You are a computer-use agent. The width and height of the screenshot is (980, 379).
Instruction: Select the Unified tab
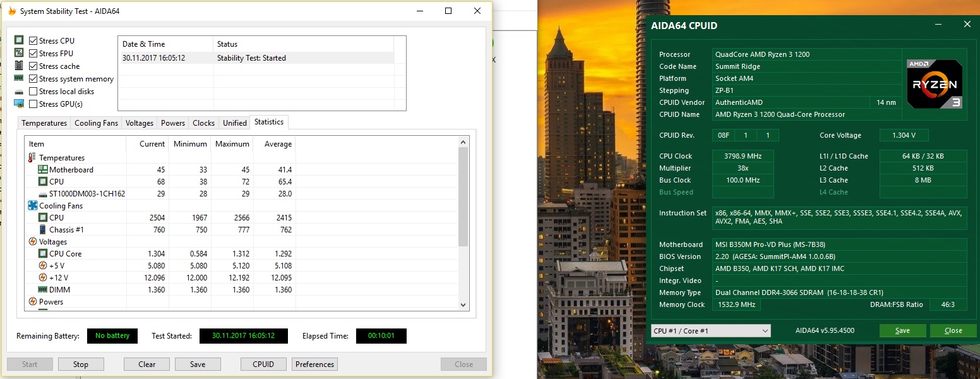235,123
